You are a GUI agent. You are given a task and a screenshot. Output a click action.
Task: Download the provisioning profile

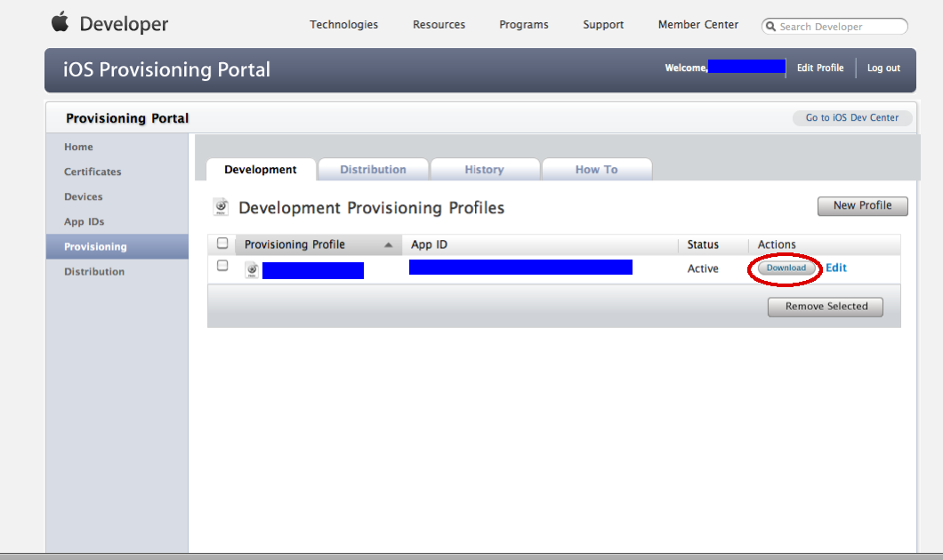(x=786, y=268)
